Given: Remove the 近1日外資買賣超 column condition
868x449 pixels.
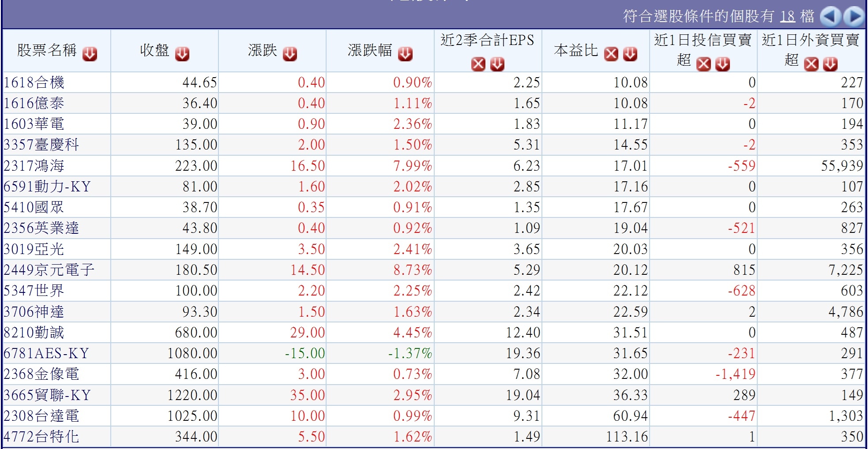Looking at the screenshot, I should (x=811, y=64).
